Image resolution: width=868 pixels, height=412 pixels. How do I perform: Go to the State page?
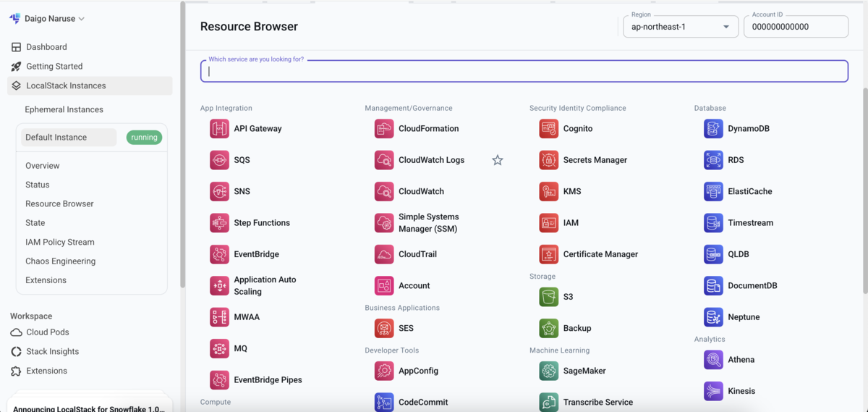coord(35,223)
